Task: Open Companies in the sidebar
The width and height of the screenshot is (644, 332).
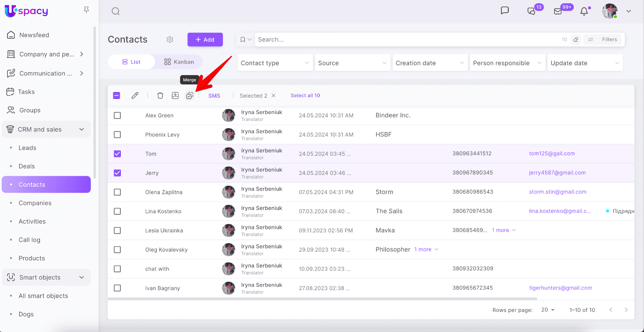Action: 35,203
